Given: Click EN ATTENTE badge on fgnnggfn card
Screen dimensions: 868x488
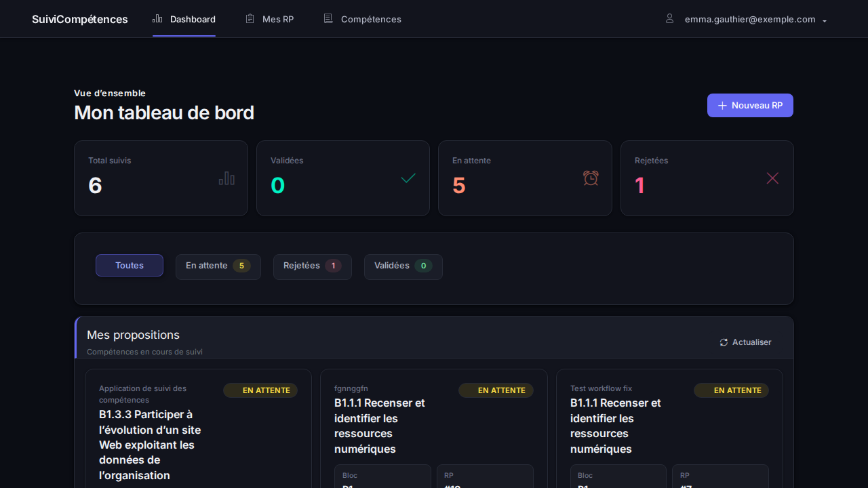Looking at the screenshot, I should tap(496, 390).
